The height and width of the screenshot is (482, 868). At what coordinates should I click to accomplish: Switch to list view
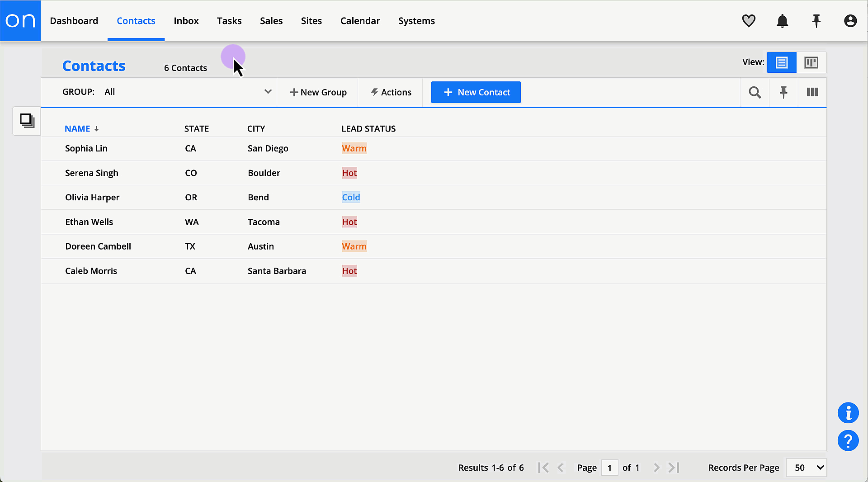pyautogui.click(x=781, y=62)
